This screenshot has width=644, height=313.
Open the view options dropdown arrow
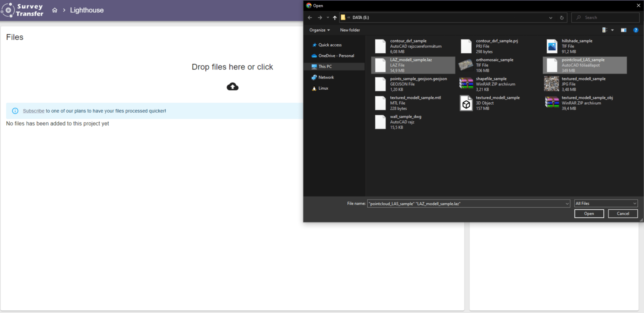point(612,30)
